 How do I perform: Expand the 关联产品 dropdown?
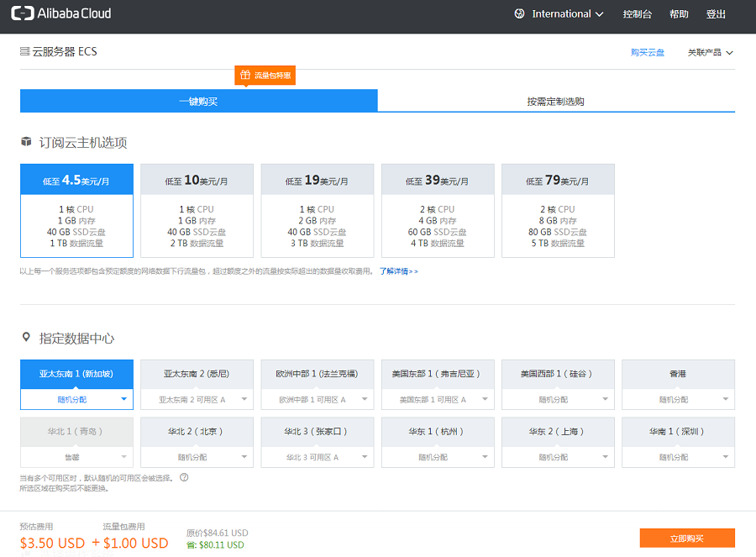[x=710, y=52]
